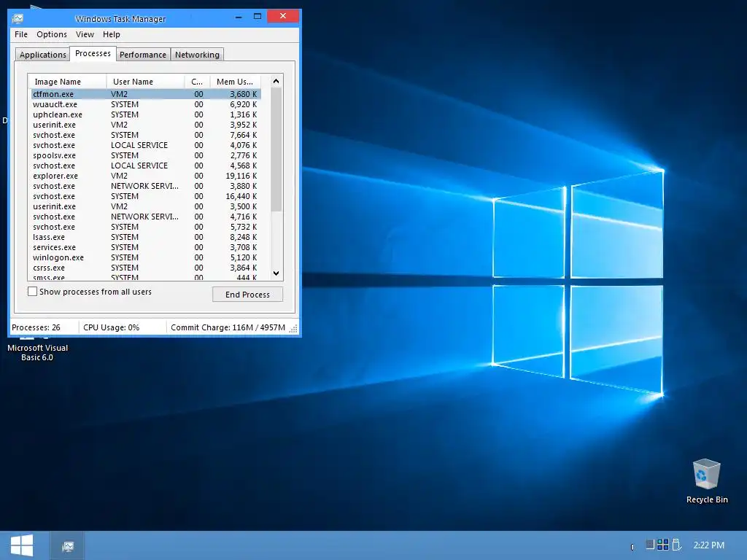Select the Processes tab
The width and height of the screenshot is (747, 560).
click(93, 53)
